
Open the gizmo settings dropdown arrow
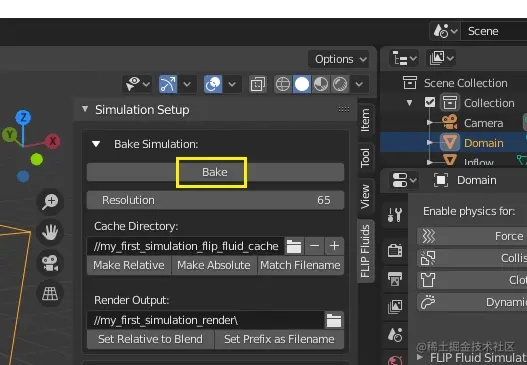pos(187,84)
